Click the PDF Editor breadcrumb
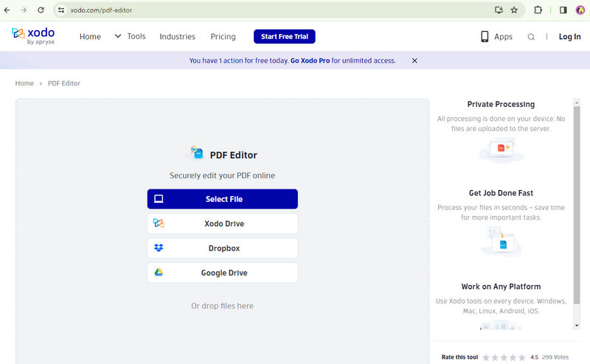This screenshot has height=364, width=590. point(64,83)
